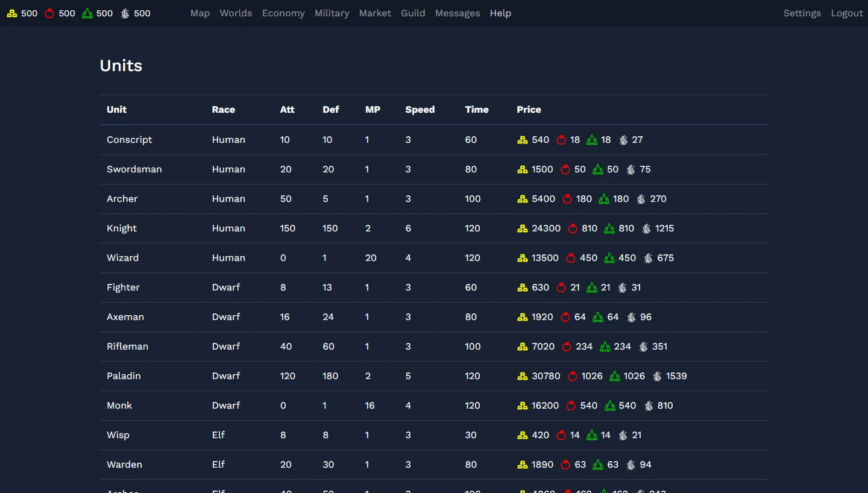
Task: Click the stone icon in Warden price
Action: pos(631,465)
